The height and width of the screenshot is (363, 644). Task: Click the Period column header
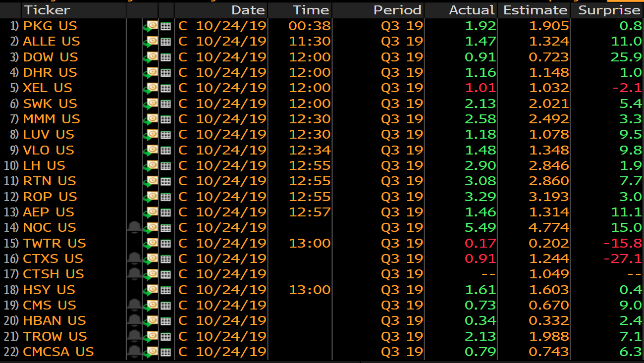pos(397,10)
